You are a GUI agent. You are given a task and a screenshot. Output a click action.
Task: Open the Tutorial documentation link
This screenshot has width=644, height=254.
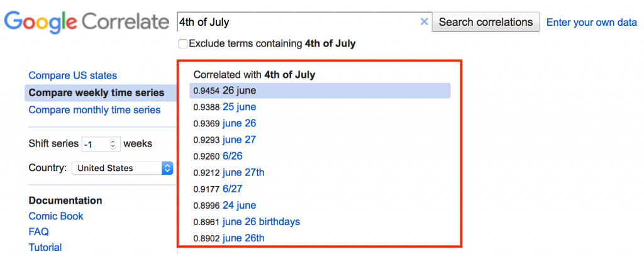click(x=45, y=248)
